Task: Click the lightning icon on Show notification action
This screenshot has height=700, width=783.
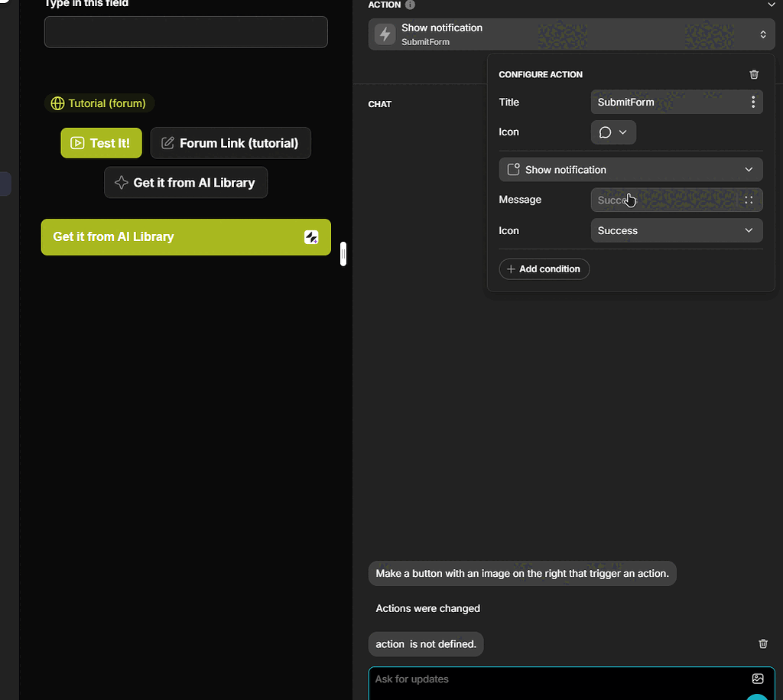Action: [385, 34]
